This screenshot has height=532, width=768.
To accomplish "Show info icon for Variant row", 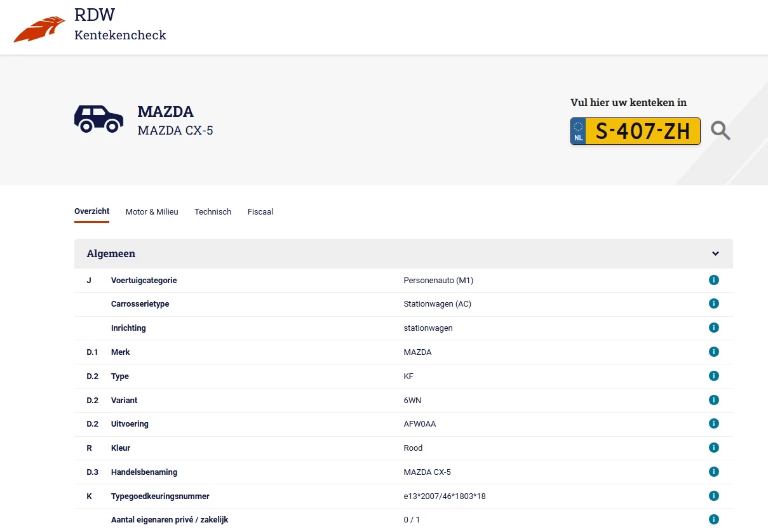I will (x=713, y=400).
